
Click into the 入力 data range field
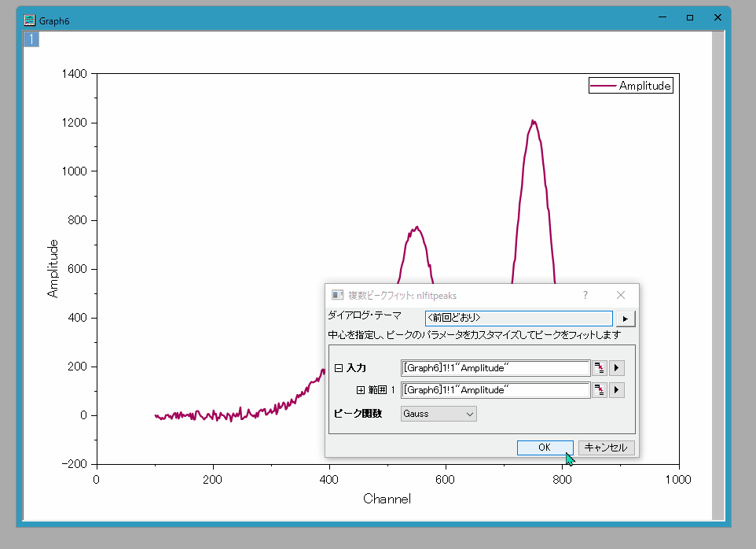(x=495, y=368)
